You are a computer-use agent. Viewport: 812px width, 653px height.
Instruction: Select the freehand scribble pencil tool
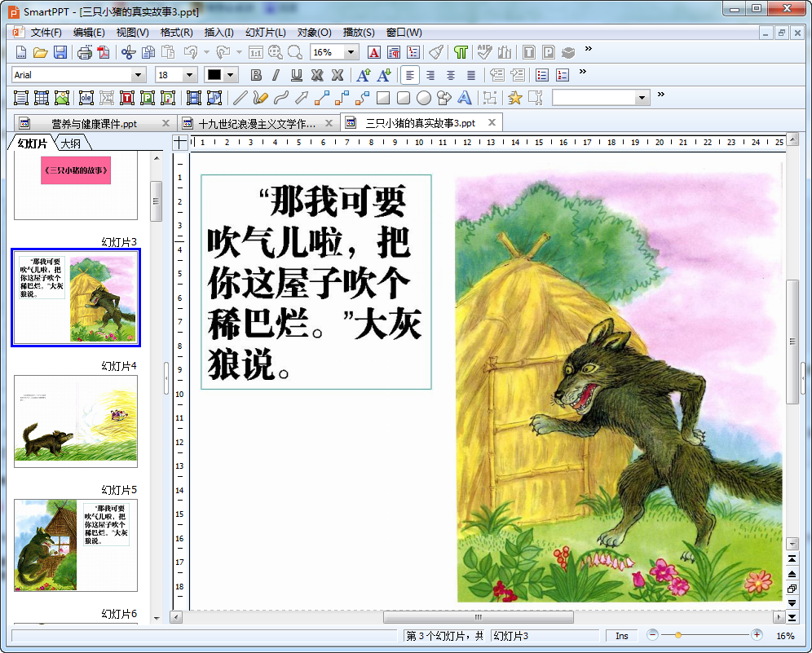261,98
